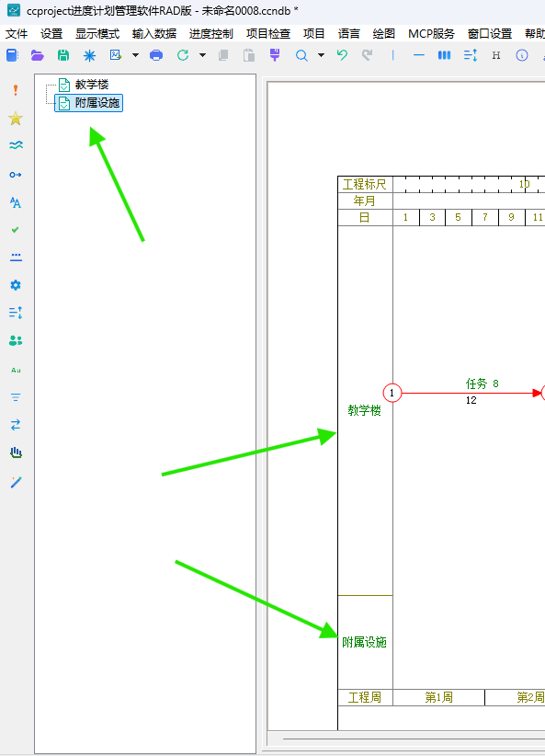The width and height of the screenshot is (545, 756).
Task: Click the purple format brush icon
Action: tap(275, 55)
